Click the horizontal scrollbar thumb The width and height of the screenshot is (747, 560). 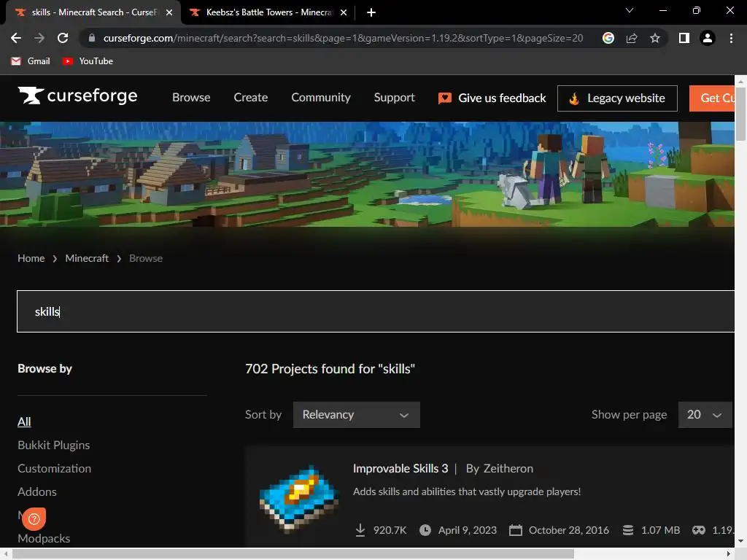[x=293, y=554]
